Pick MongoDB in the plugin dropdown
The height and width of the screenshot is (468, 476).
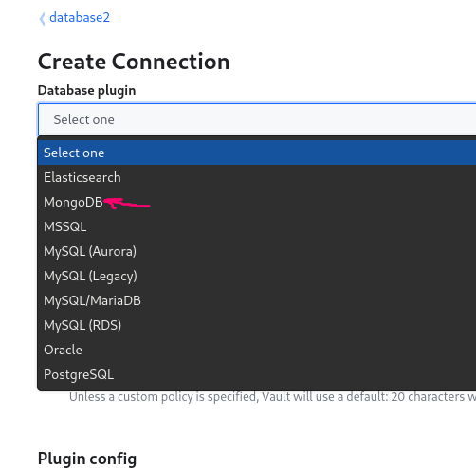[x=257, y=202]
